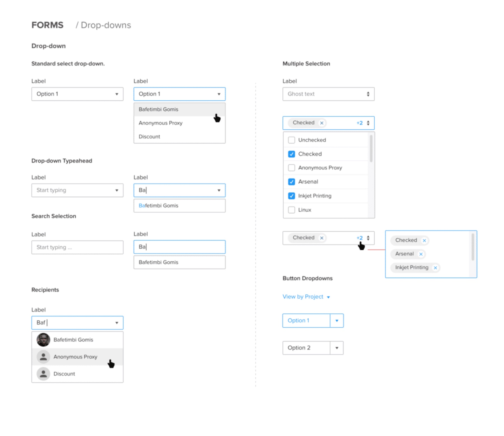Image resolution: width=504 pixels, height=436 pixels.
Task: Untick the Checked checkbox in the list
Action: pyautogui.click(x=291, y=154)
